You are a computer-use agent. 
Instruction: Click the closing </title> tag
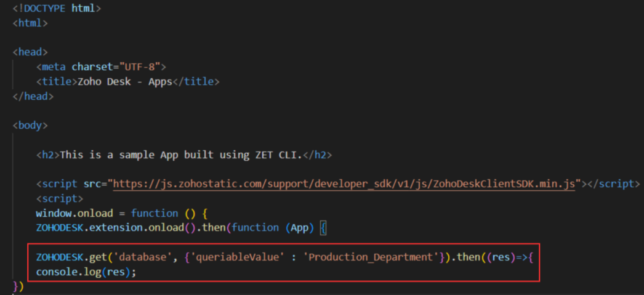(x=196, y=82)
